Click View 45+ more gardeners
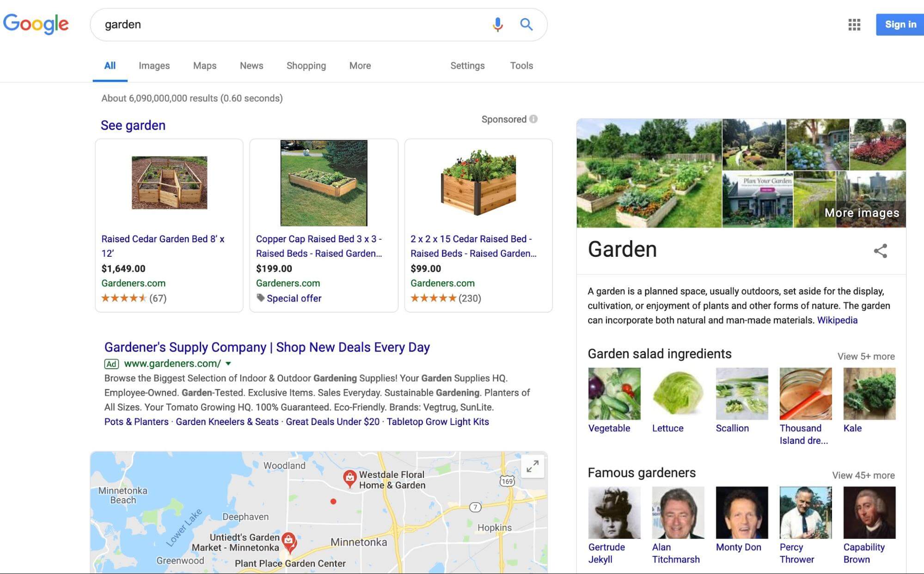Screen dimensions: 924x574 (863, 475)
